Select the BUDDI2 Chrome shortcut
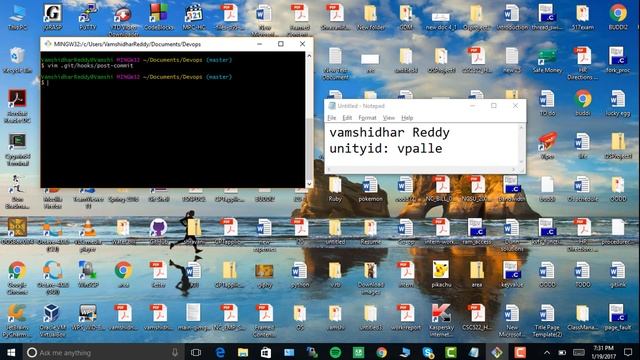 tap(618, 17)
